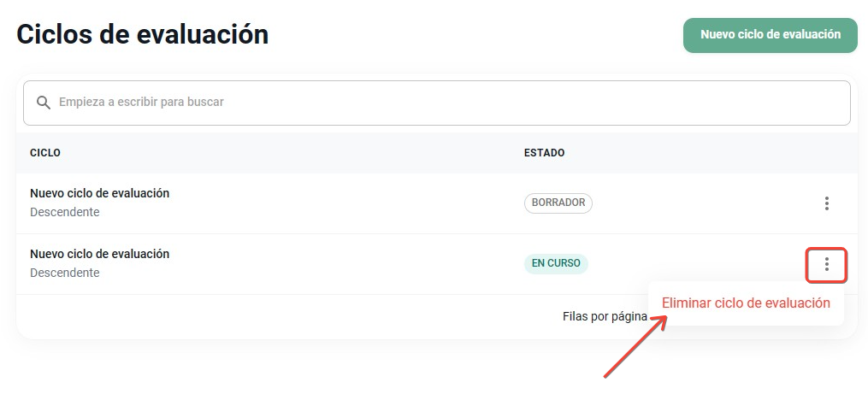Click the red annotation arrow

635,346
